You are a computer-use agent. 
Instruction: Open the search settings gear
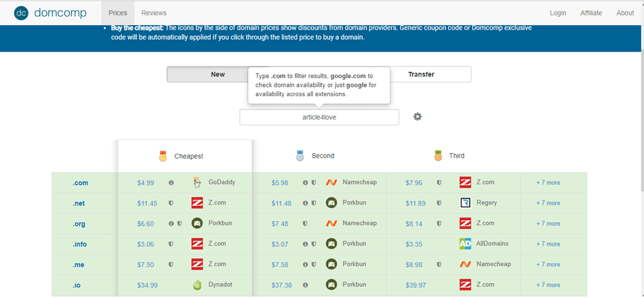click(x=418, y=117)
